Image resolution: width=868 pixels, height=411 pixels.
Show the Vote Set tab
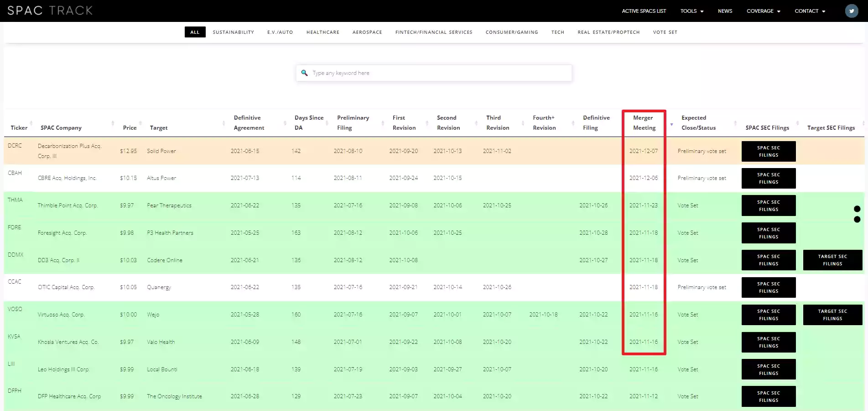(665, 32)
